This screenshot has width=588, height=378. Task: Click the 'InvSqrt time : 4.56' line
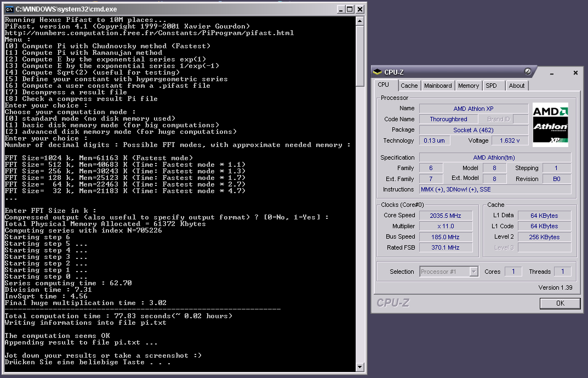45,296
